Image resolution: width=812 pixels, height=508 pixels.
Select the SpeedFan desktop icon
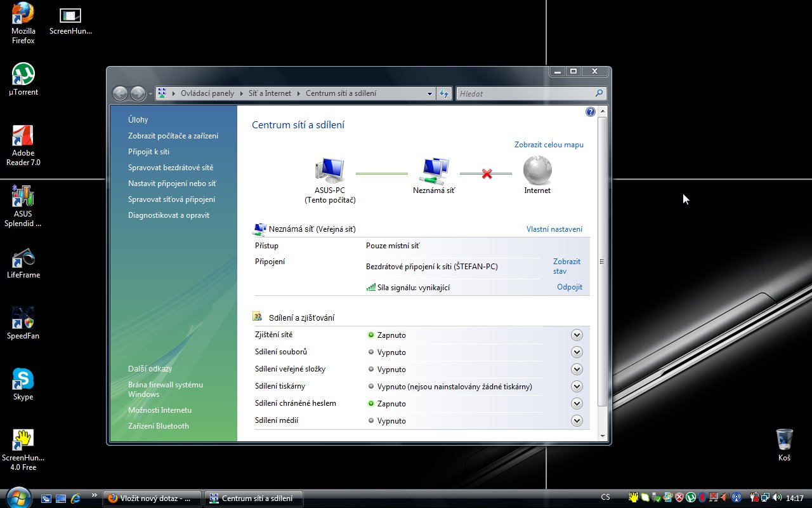coord(23,324)
